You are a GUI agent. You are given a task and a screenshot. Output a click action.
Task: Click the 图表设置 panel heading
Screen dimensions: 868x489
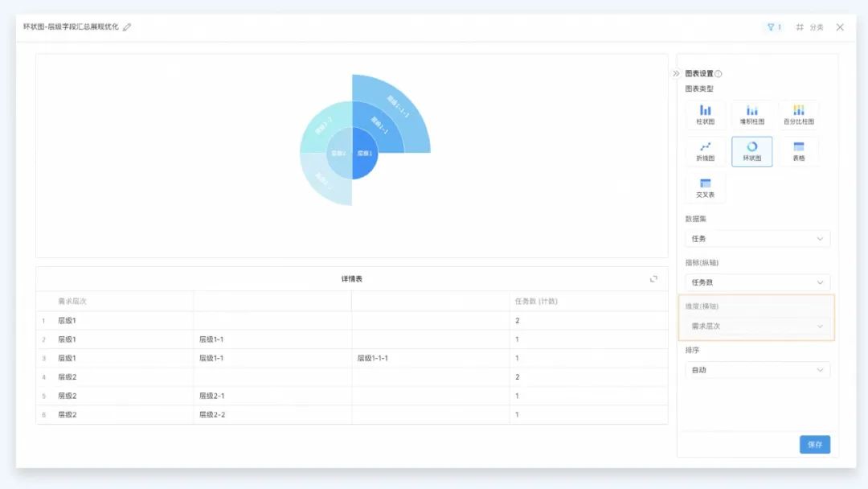click(699, 74)
